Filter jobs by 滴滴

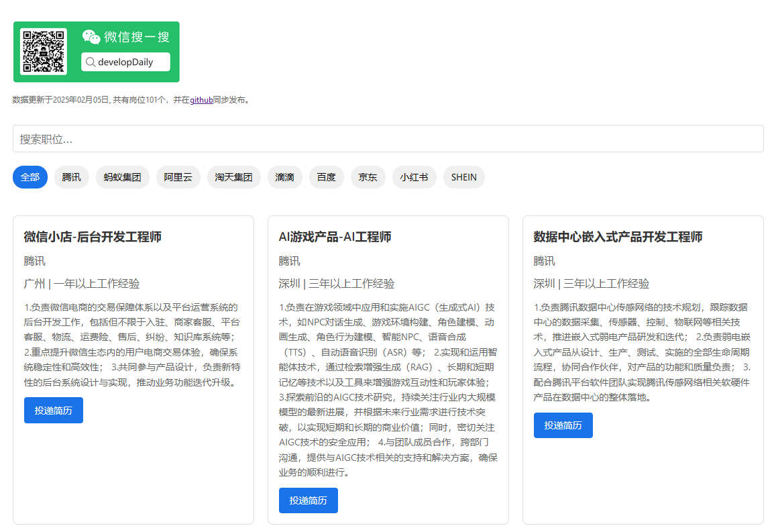tap(284, 177)
